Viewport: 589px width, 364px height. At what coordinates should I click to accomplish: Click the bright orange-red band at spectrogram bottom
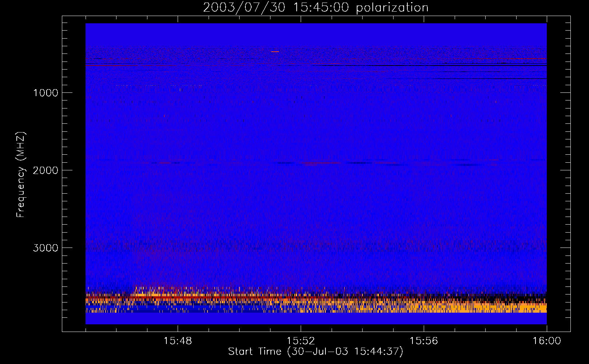click(316, 302)
